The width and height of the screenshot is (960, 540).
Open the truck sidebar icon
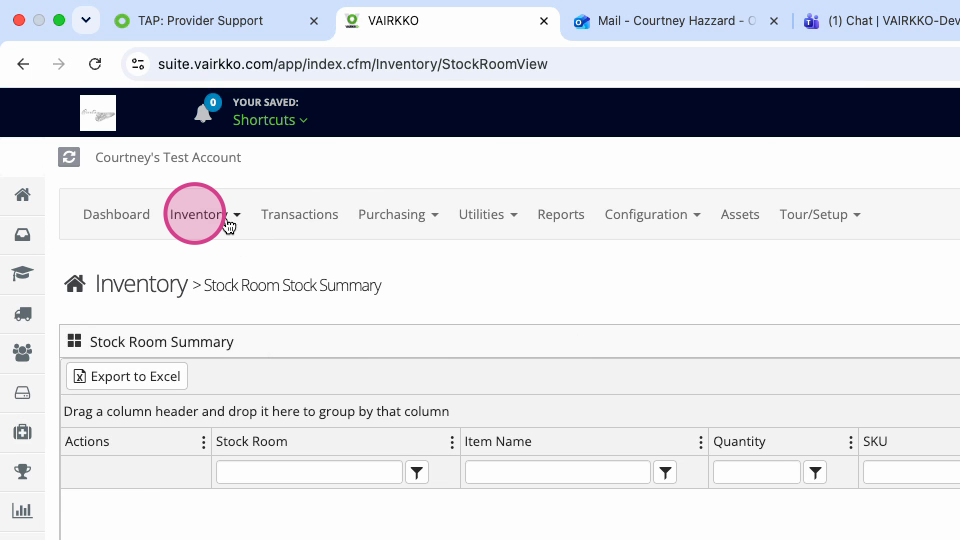[x=23, y=313]
